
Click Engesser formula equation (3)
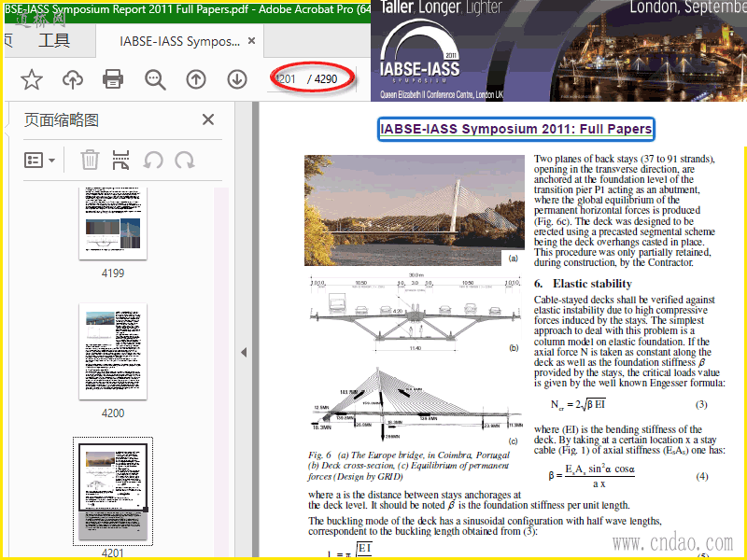point(578,405)
